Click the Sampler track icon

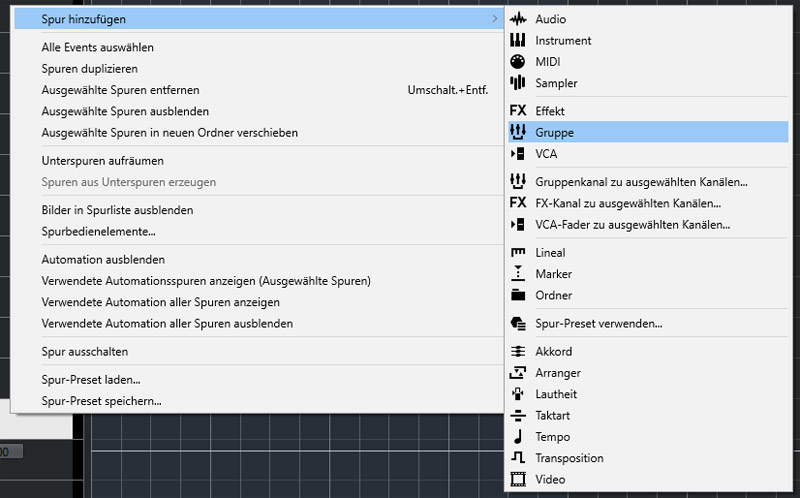tap(518, 83)
